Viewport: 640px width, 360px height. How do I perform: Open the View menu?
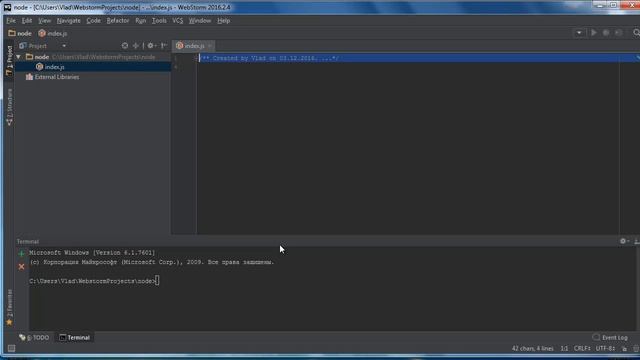tap(44, 20)
